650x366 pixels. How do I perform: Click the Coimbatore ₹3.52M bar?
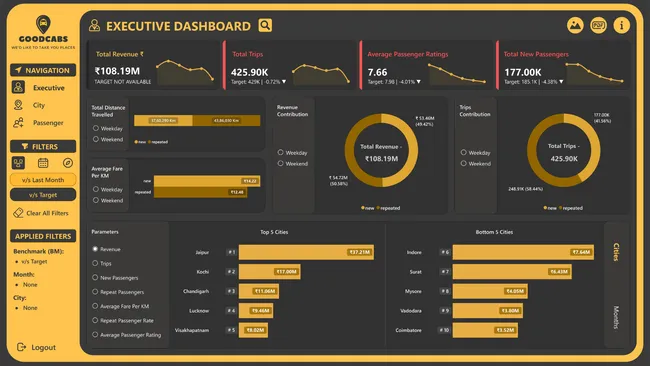[485, 330]
